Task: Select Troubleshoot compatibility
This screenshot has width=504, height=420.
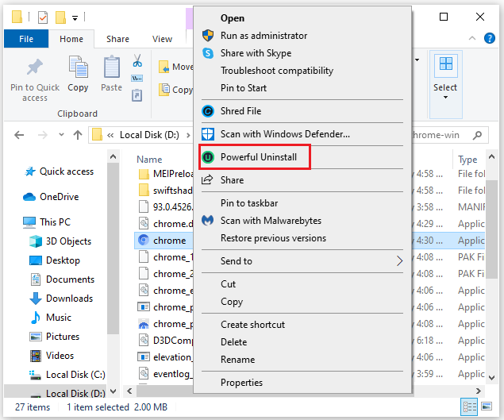Action: (277, 71)
